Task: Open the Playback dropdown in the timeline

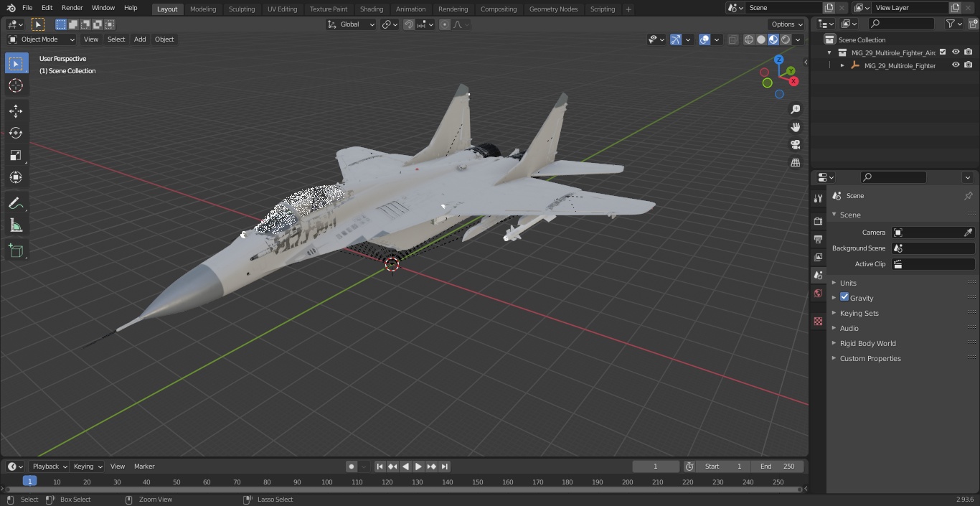Action: click(49, 467)
